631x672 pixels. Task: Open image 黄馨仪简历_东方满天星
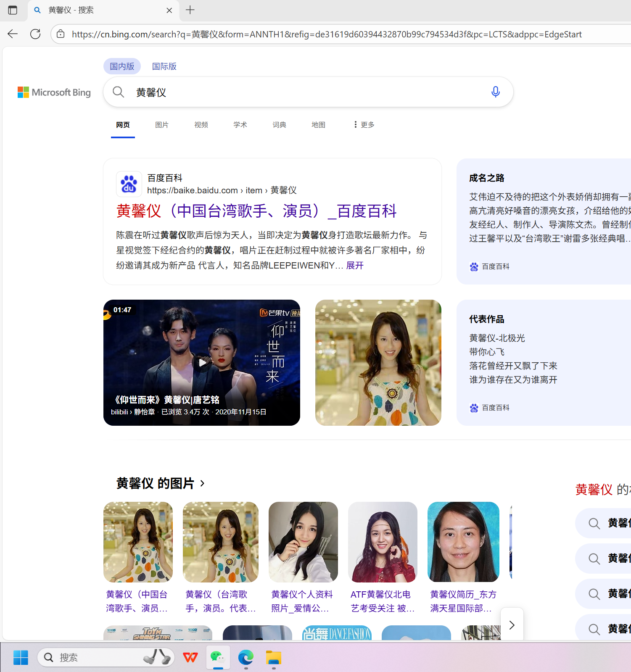(463, 542)
